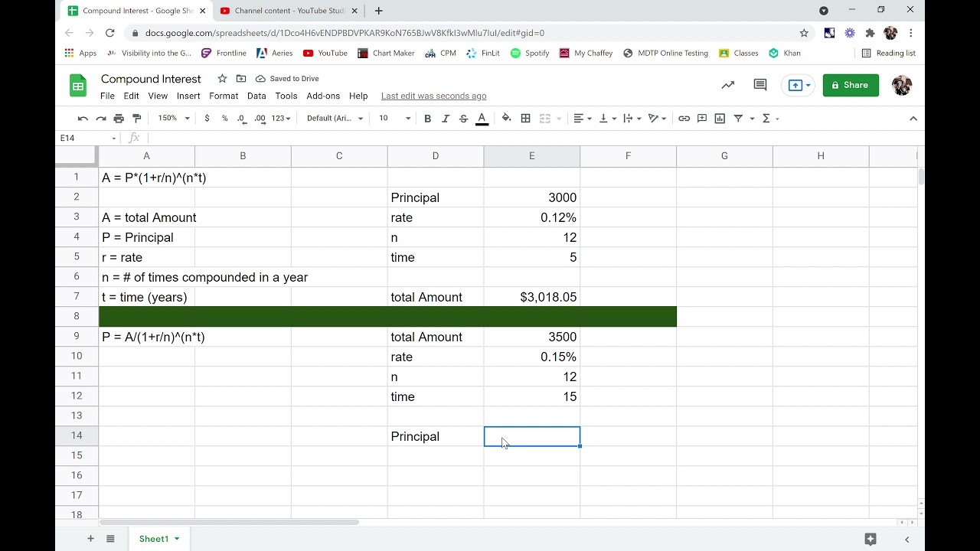Open the activity dashboard trend icon
980x551 pixels.
pos(728,85)
